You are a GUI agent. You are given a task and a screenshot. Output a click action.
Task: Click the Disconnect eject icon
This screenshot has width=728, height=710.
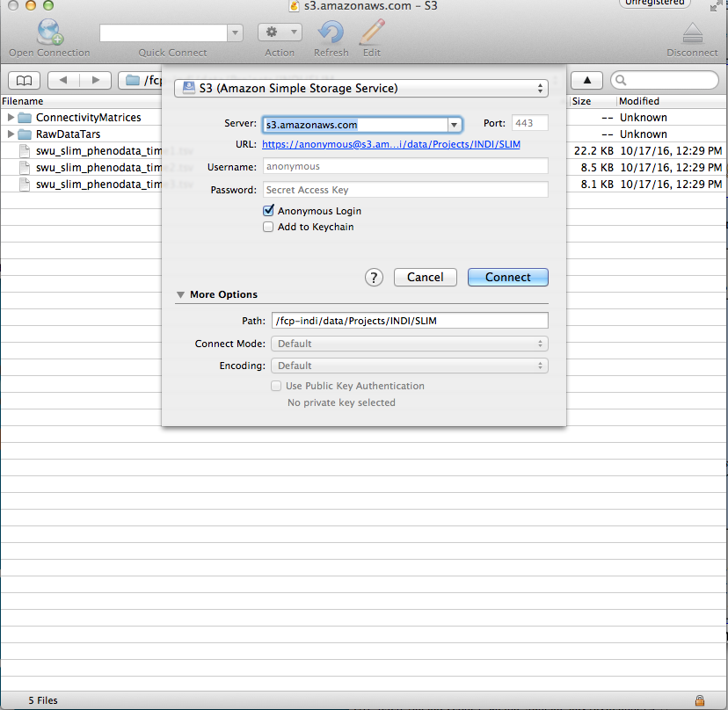tap(692, 33)
